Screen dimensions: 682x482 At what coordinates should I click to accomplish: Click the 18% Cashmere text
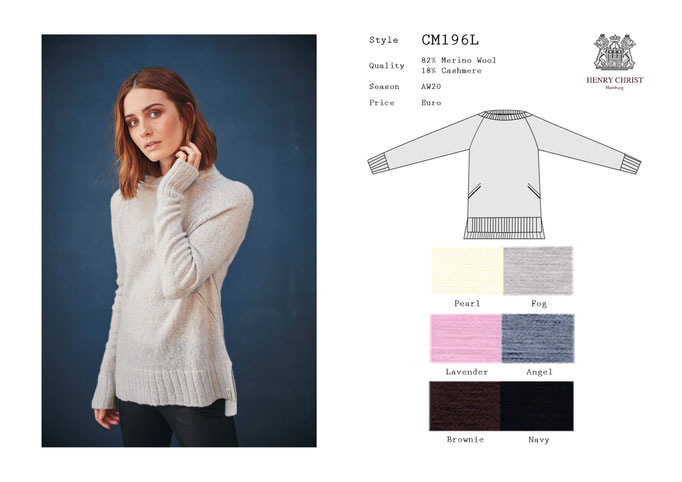[451, 70]
